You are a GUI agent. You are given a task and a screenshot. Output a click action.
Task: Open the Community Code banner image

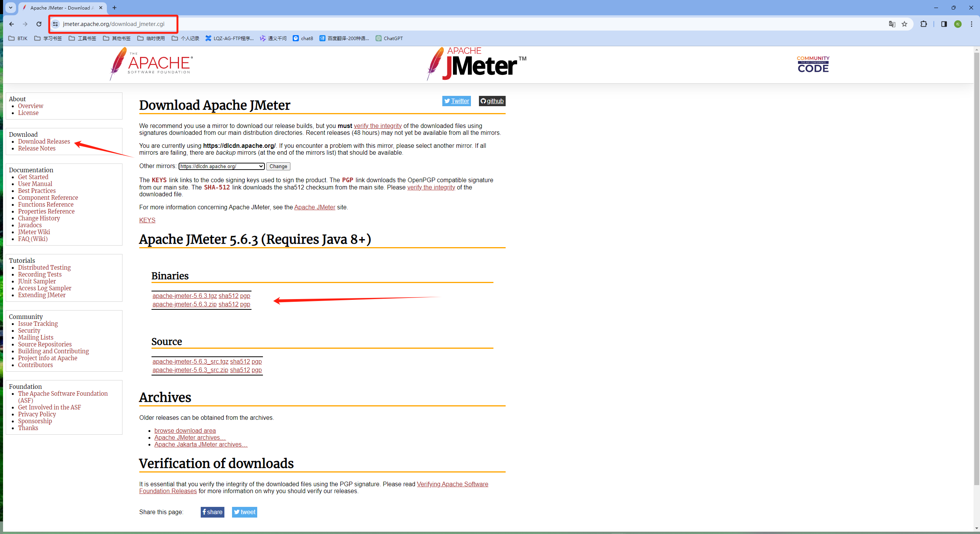click(x=813, y=64)
